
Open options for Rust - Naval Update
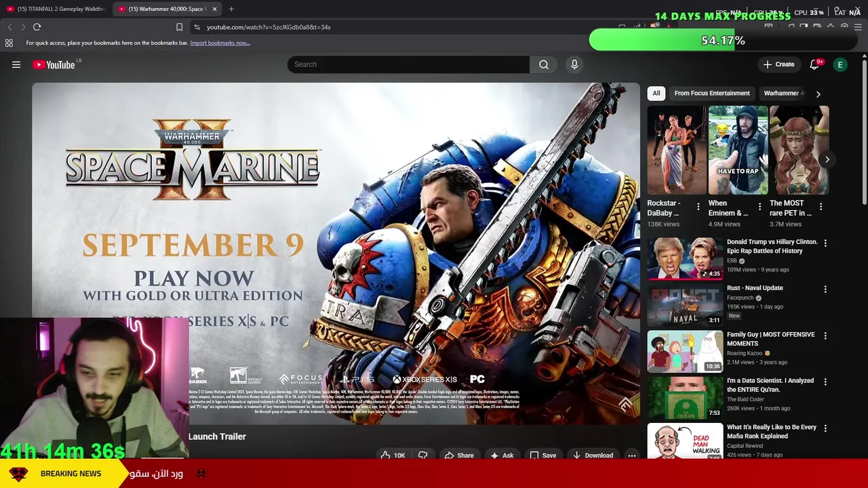(x=825, y=289)
